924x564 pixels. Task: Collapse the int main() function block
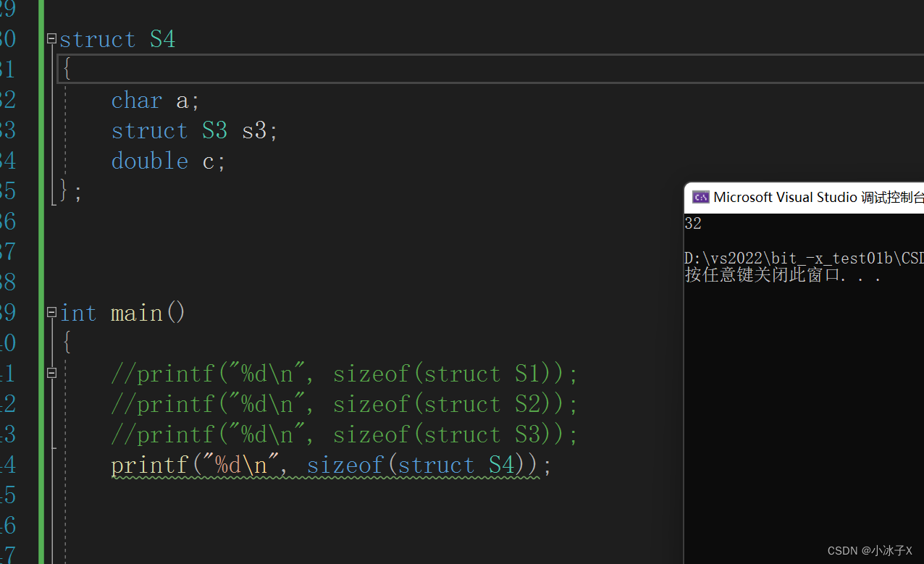point(51,313)
